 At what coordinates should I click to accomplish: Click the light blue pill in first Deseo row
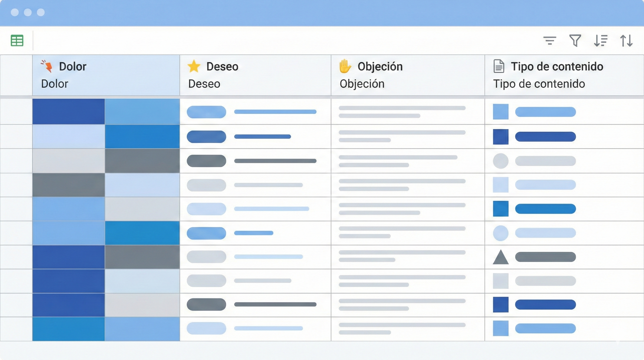tap(206, 112)
